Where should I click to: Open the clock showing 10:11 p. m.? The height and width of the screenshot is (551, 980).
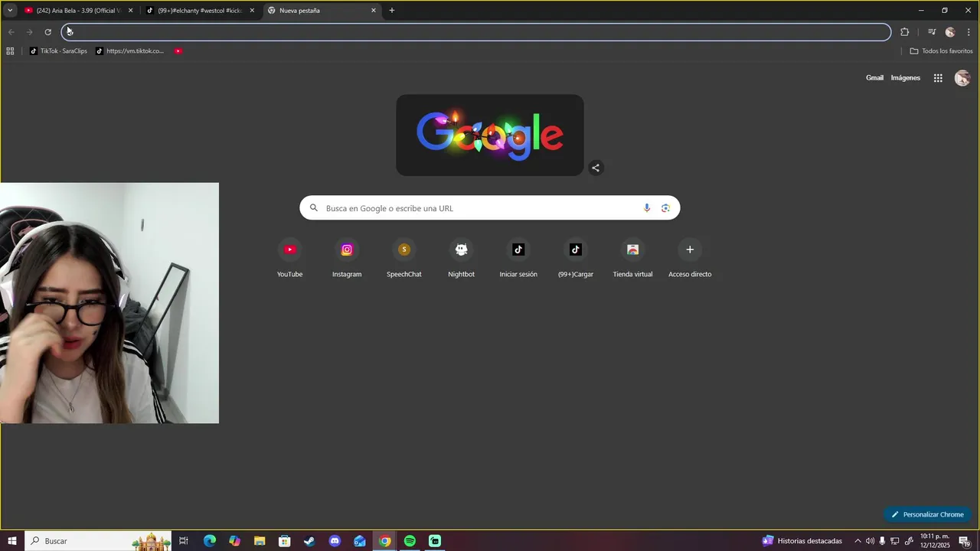click(935, 541)
